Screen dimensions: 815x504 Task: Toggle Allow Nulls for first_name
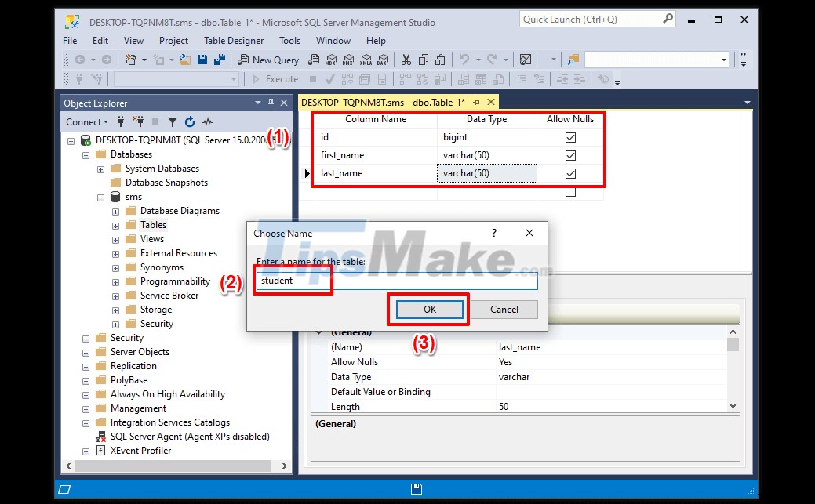click(x=570, y=155)
